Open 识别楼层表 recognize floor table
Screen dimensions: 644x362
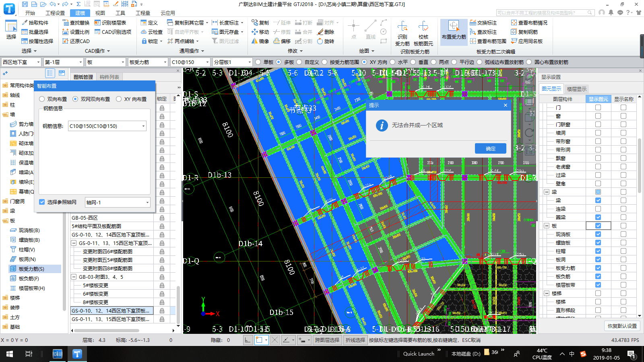click(110, 23)
